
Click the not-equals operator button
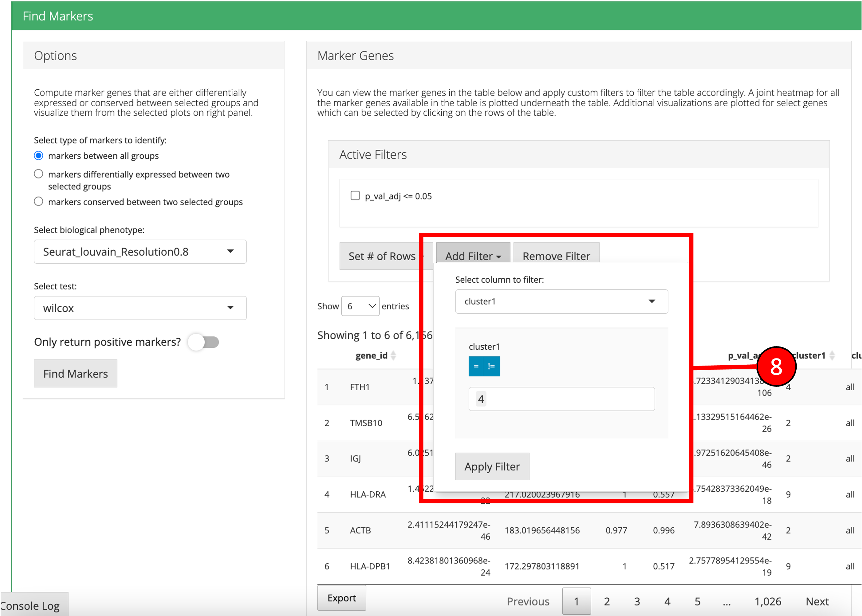click(492, 366)
